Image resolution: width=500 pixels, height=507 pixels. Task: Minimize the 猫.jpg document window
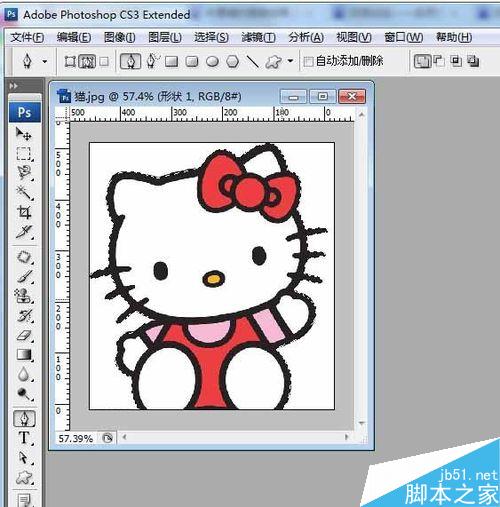(293, 97)
